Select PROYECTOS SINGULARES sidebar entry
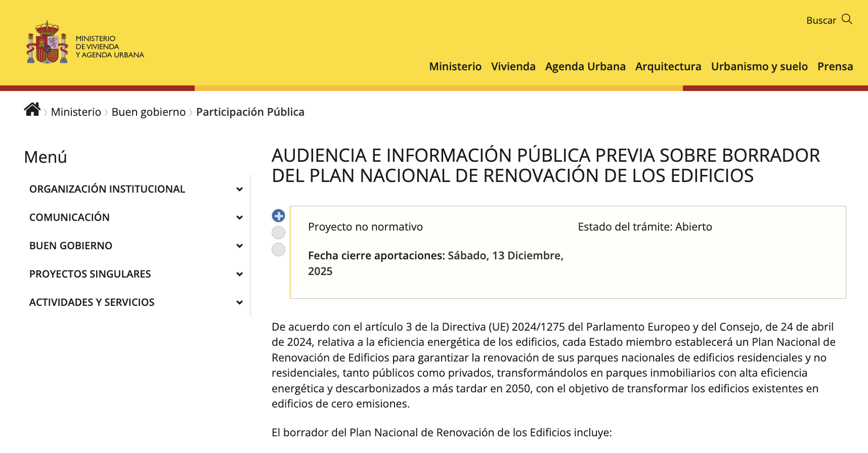868x453 pixels. 90,274
